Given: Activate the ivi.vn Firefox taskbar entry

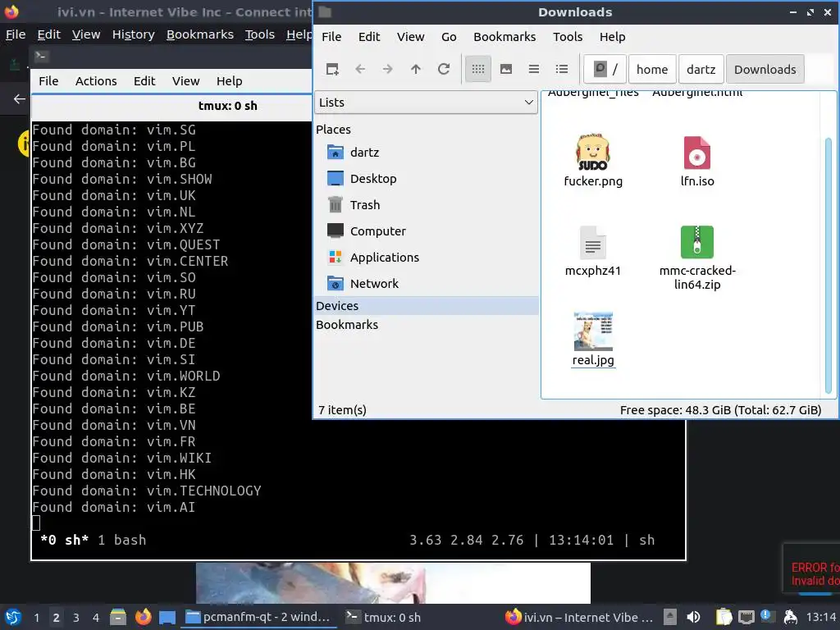Looking at the screenshot, I should point(579,617).
